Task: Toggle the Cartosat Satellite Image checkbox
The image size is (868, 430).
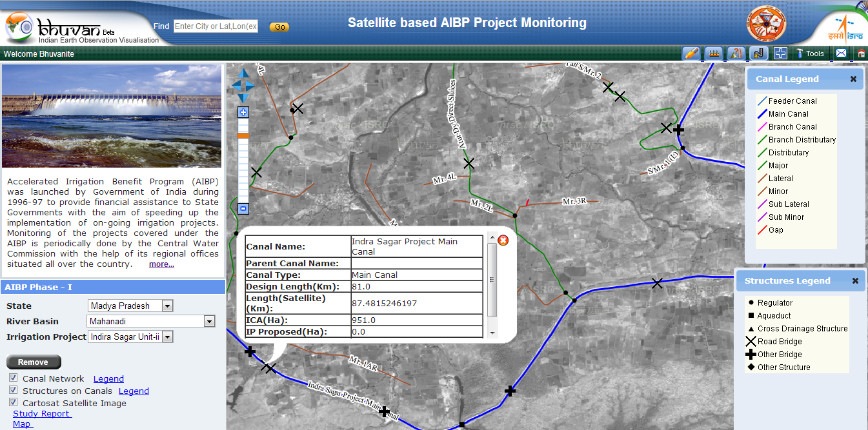Action: 13,402
